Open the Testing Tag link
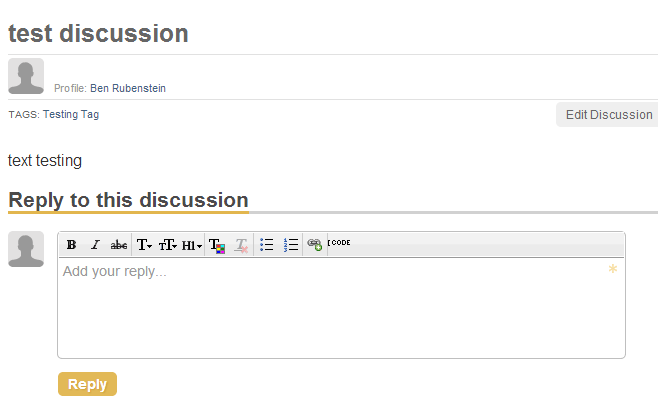 (x=71, y=114)
